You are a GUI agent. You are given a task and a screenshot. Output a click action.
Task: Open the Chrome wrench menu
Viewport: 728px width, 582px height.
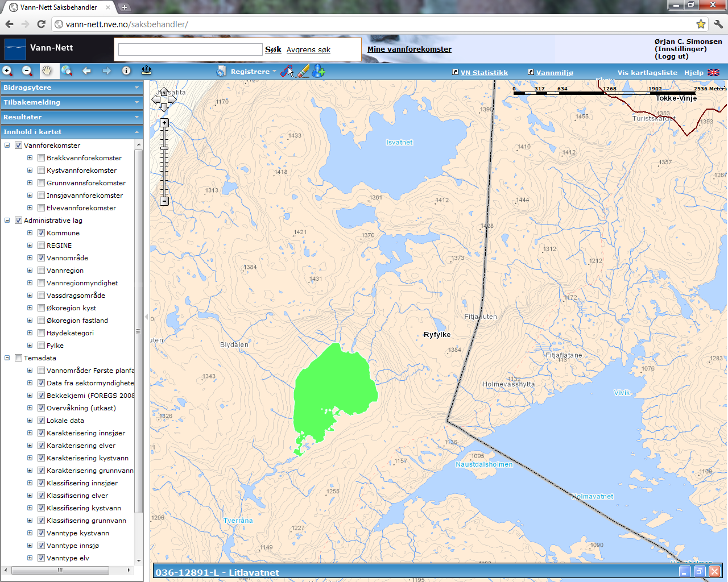718,24
